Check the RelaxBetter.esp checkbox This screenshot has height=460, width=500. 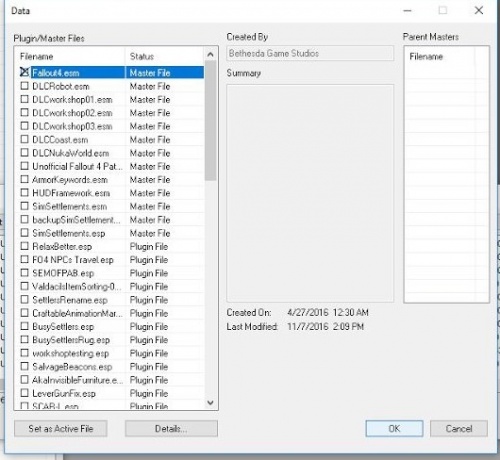pos(24,246)
